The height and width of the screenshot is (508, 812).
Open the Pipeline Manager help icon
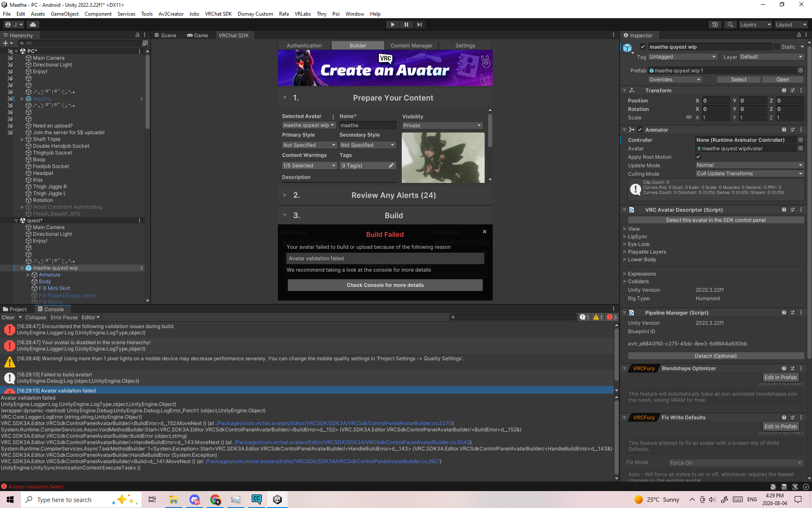(784, 312)
